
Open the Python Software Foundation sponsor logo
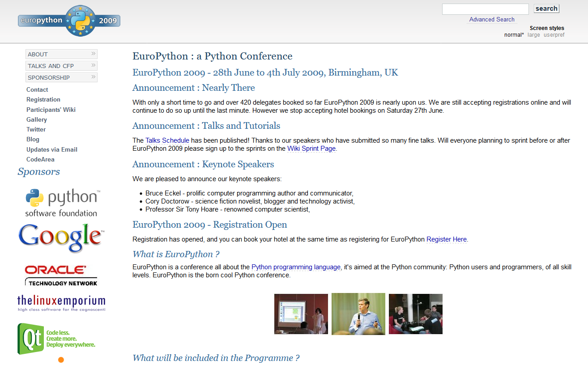61,203
